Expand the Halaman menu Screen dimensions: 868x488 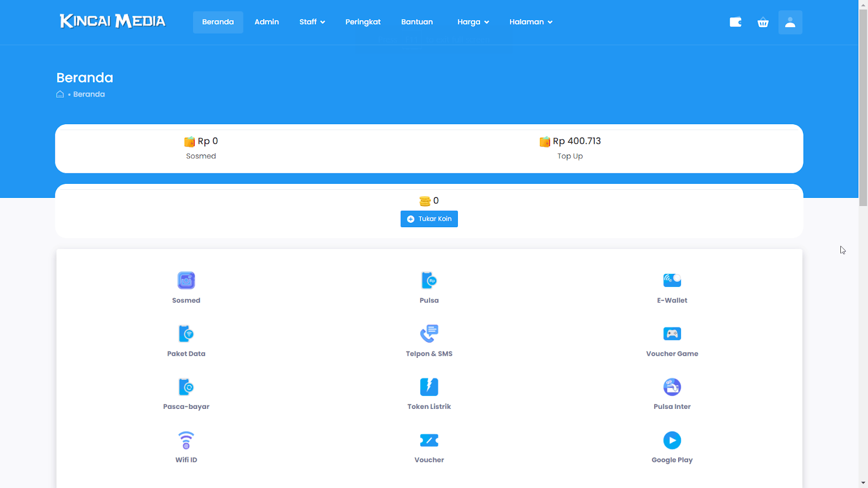click(530, 22)
